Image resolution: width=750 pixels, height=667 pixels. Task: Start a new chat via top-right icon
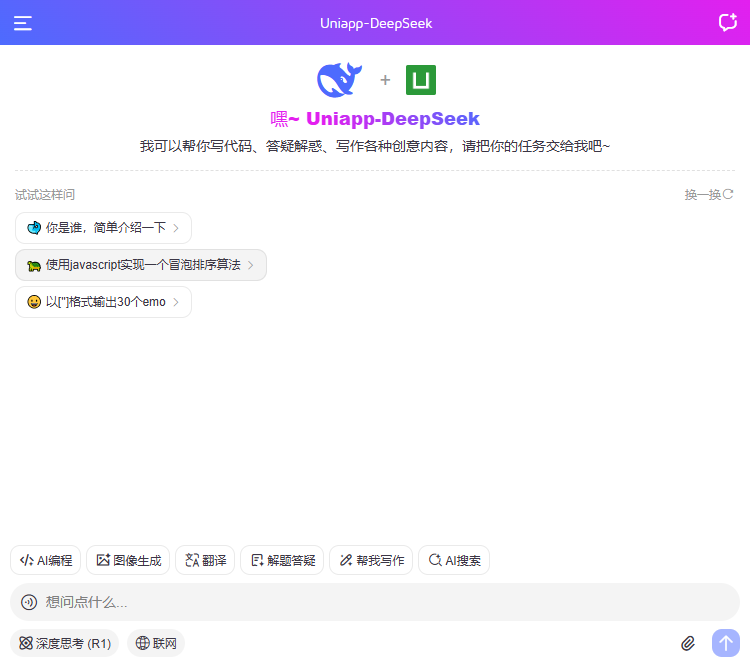coord(727,23)
